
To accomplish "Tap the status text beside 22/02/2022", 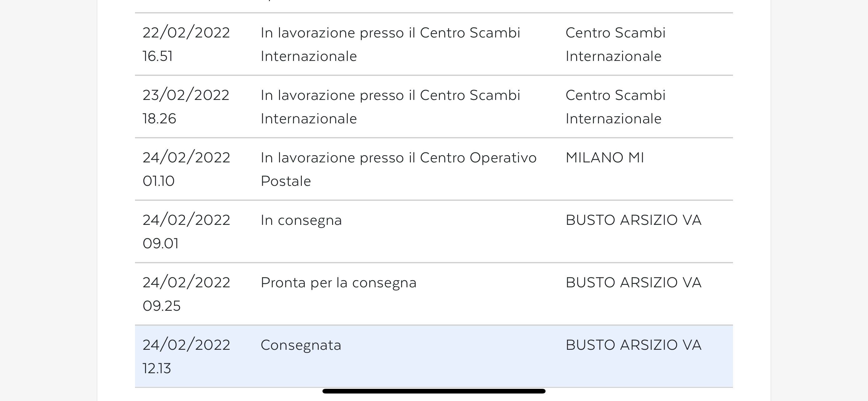I will (390, 44).
